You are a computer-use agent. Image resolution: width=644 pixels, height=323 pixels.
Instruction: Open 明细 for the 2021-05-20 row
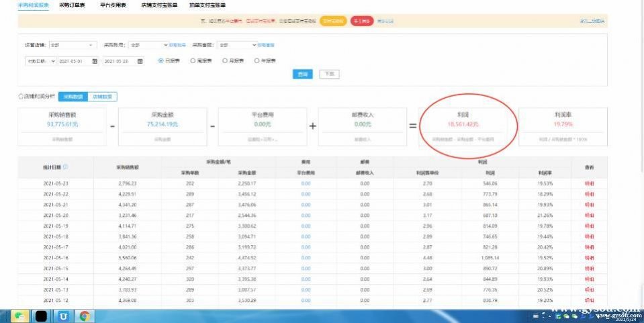[589, 216]
